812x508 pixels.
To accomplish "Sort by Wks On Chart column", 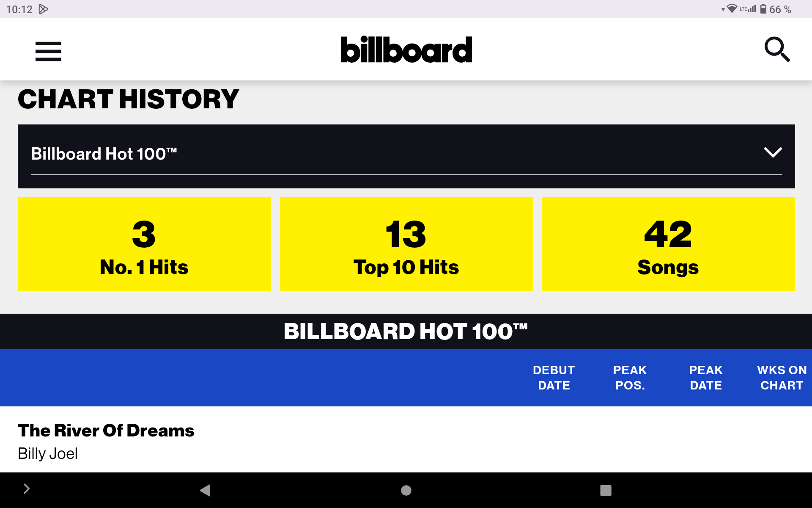I will [782, 378].
